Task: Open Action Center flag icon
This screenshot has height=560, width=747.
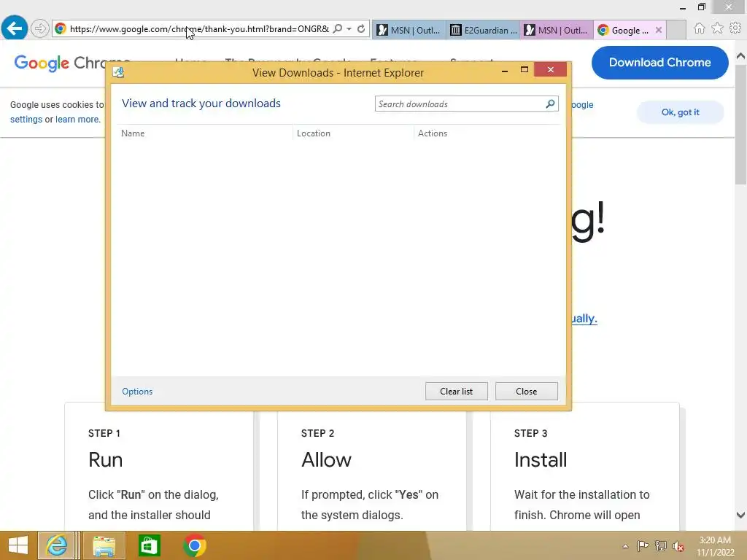Action: point(643,546)
